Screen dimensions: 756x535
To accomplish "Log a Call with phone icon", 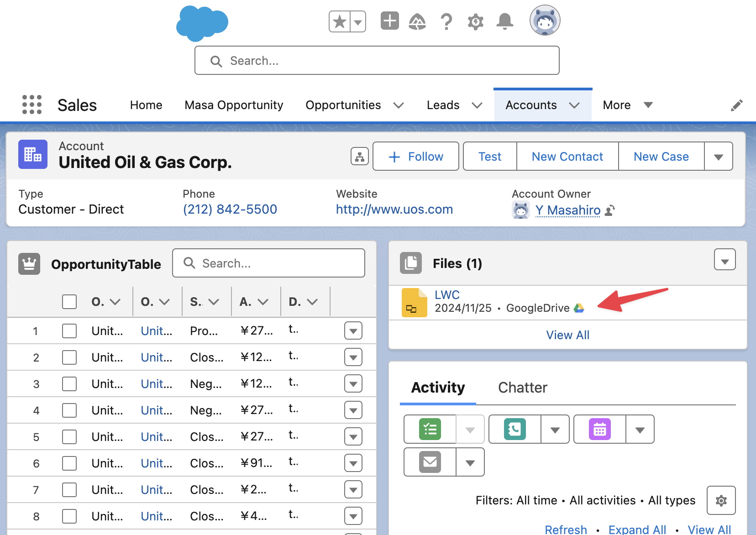I will point(515,429).
